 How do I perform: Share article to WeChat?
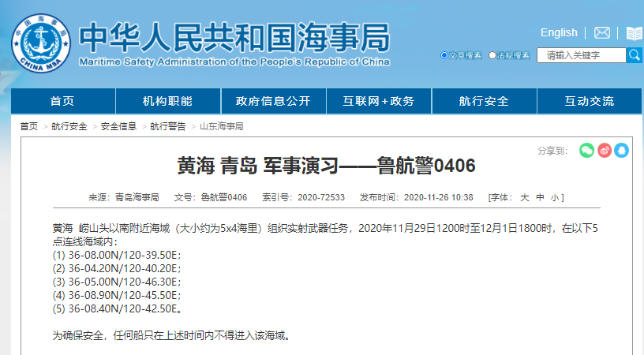point(586,151)
